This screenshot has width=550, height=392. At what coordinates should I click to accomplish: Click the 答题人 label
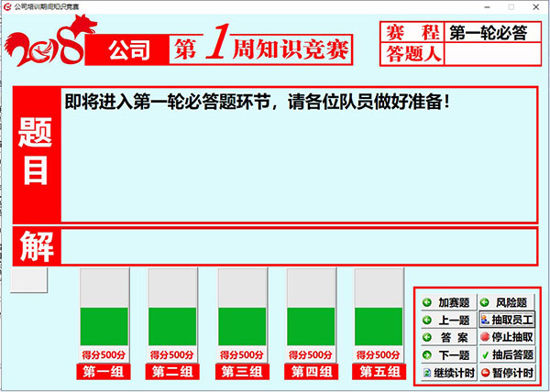[412, 54]
